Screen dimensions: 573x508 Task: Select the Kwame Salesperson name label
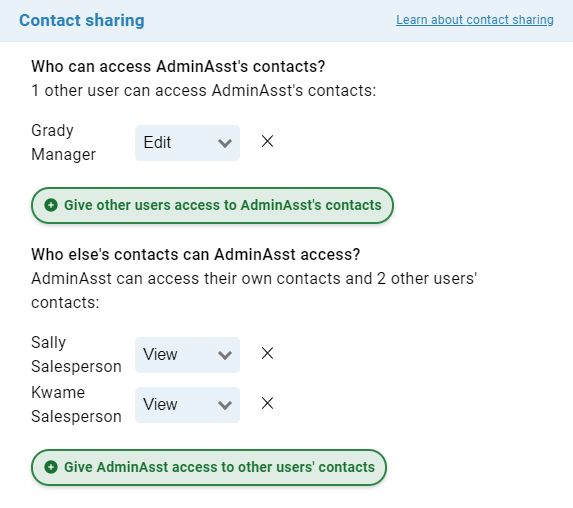pyautogui.click(x=76, y=405)
